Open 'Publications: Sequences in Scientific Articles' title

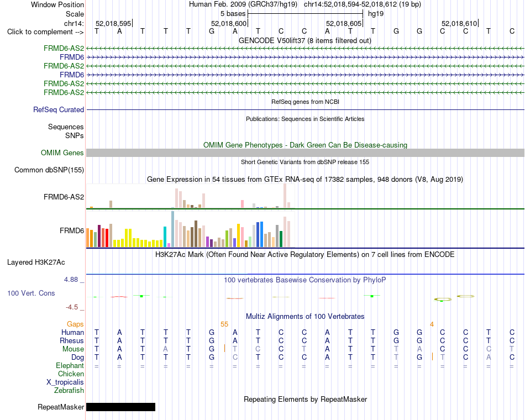(x=305, y=119)
